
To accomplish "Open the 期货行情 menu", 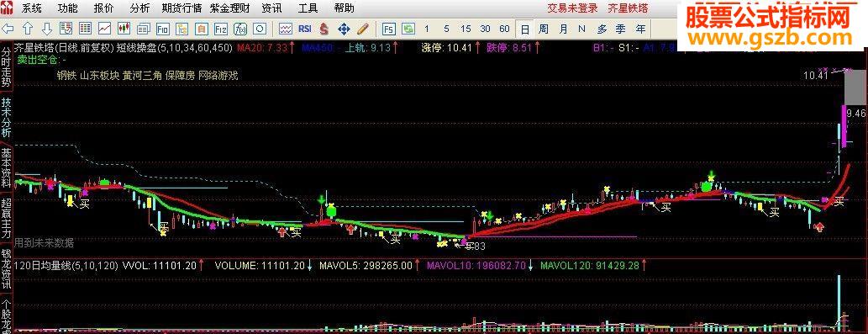I will pos(181,8).
